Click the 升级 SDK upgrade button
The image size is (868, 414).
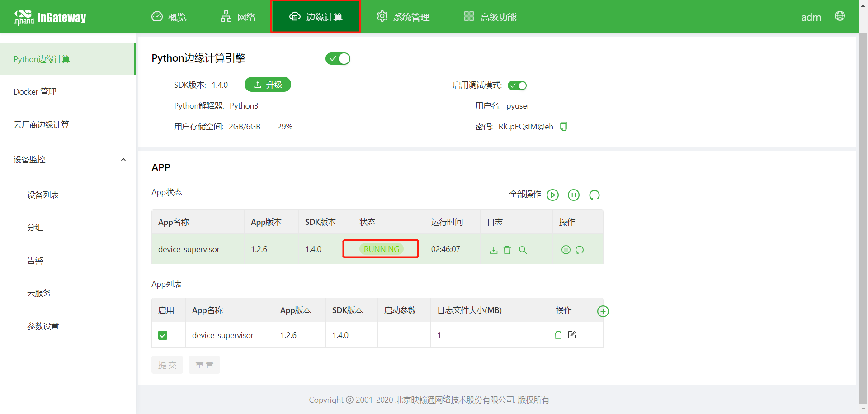coord(268,85)
